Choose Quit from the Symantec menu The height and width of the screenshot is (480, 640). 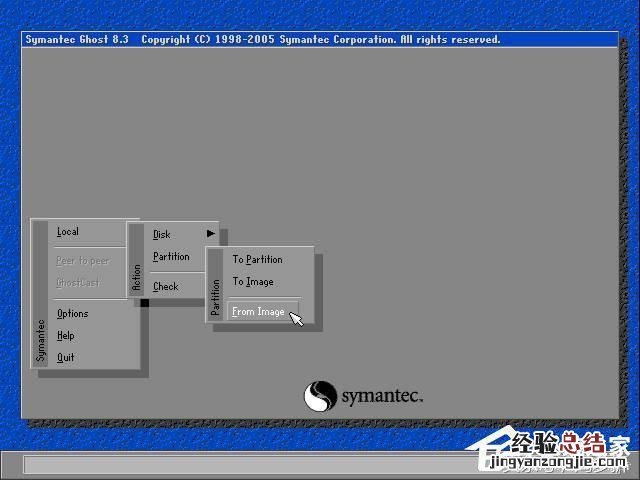tap(66, 358)
